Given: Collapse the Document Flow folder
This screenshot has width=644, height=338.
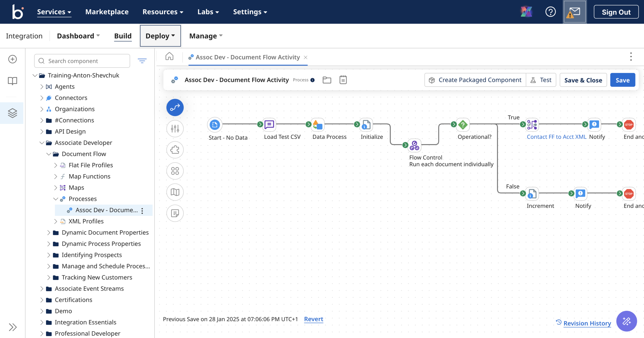Looking at the screenshot, I should click(49, 154).
